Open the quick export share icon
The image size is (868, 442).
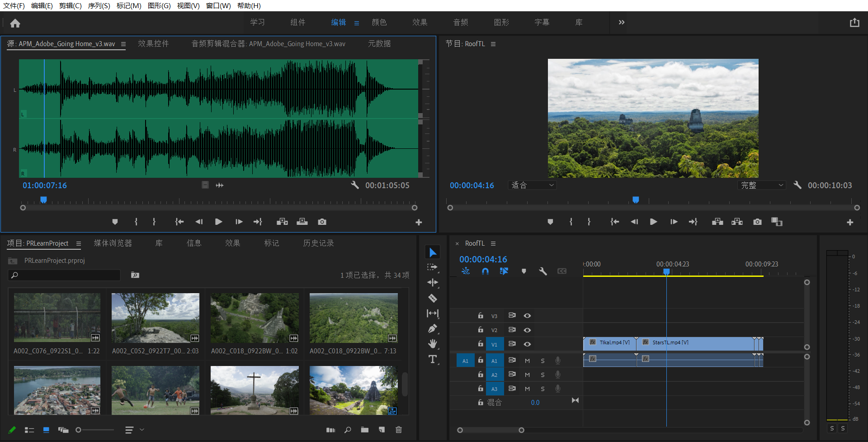point(854,23)
